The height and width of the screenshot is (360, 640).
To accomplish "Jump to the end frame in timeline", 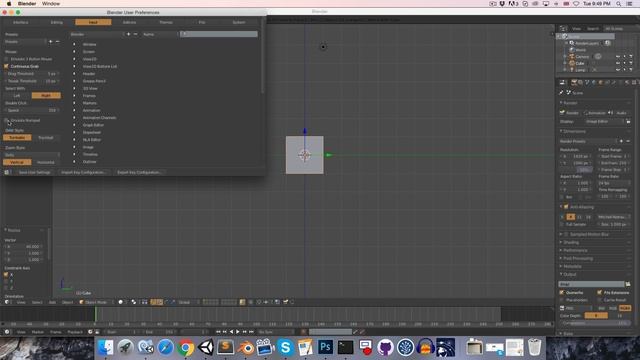I will coord(251,332).
